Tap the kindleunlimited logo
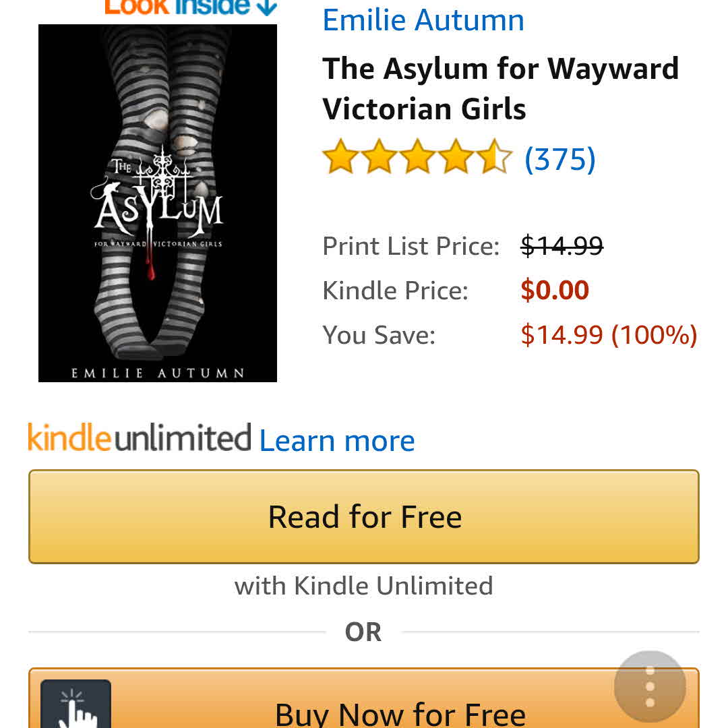The width and height of the screenshot is (728, 728). (x=140, y=437)
